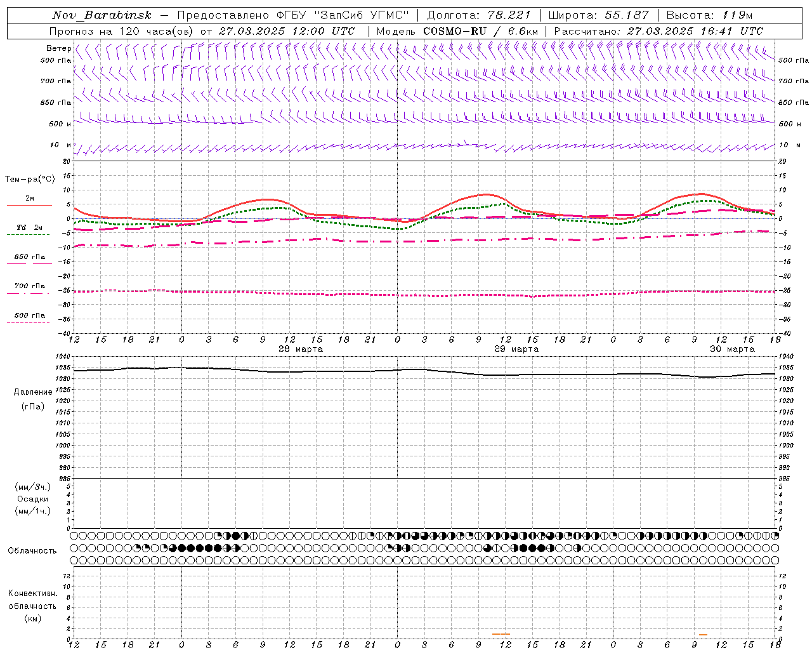Select the 28 марта date label
This screenshot has width=812, height=650.
click(301, 349)
